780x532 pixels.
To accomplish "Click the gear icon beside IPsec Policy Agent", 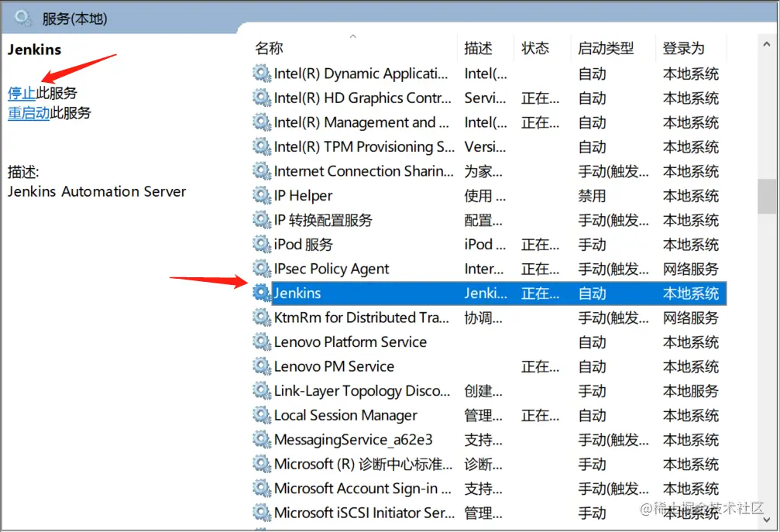I will [x=262, y=269].
